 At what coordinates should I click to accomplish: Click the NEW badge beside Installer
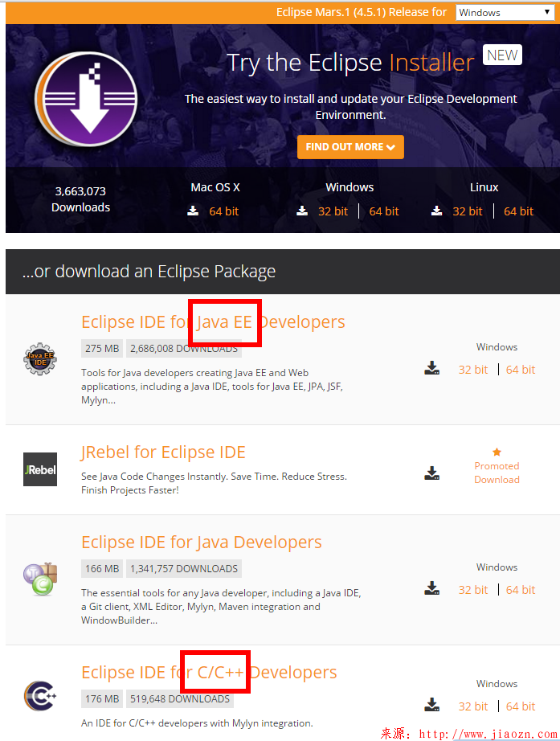[x=502, y=55]
